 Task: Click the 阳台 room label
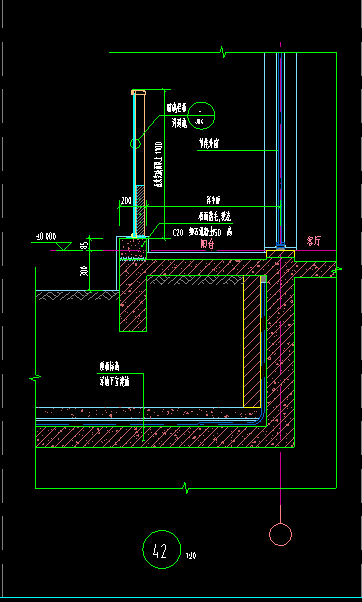(207, 244)
